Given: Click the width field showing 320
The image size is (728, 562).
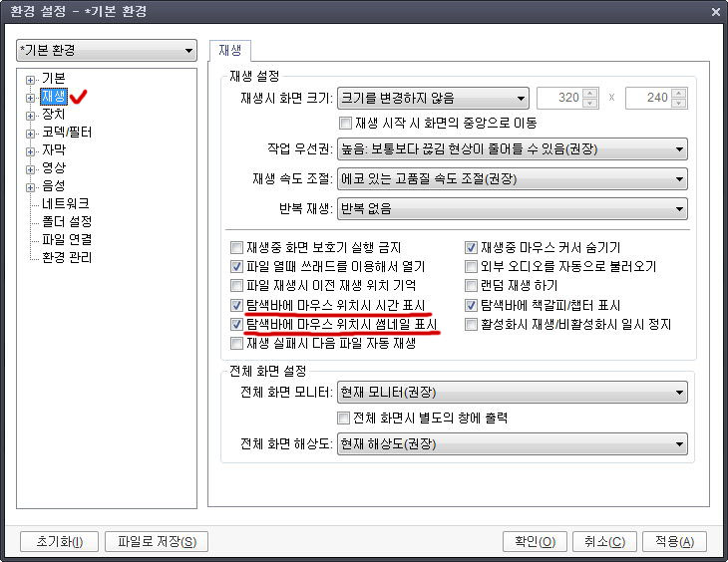Looking at the screenshot, I should [x=559, y=98].
